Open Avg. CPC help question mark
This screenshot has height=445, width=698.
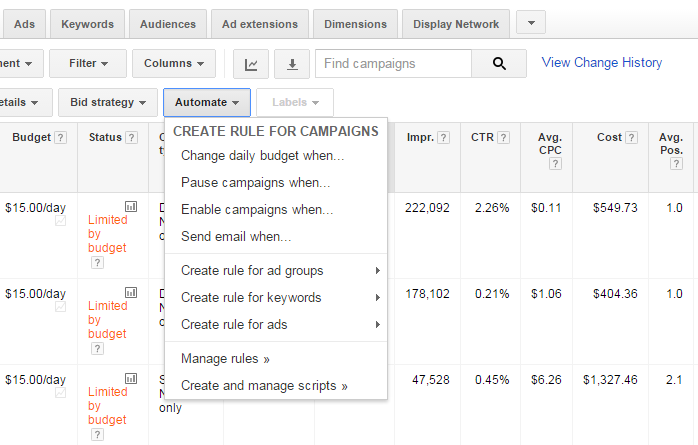(x=555, y=164)
